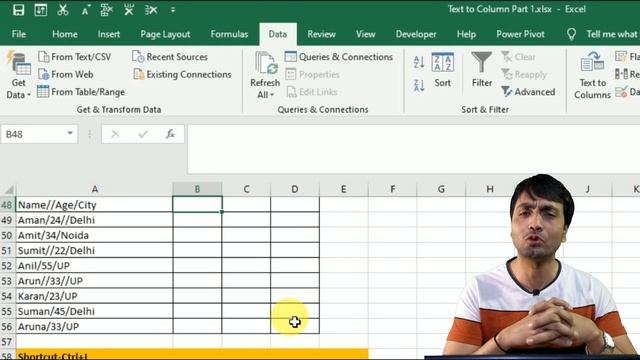Click the Refresh All icon
The height and width of the screenshot is (360, 640).
point(266,64)
